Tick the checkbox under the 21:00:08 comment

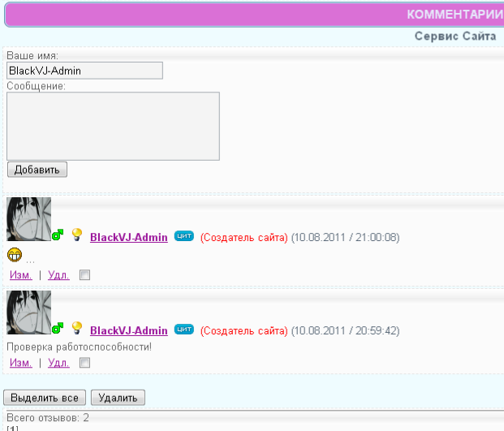[85, 275]
